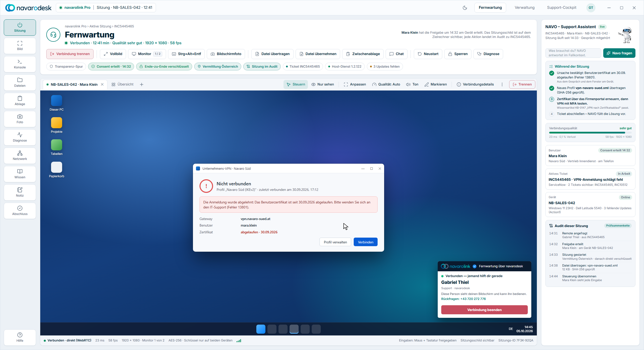This screenshot has height=350, width=644.
Task: Click first blue remote taskbar icon
Action: 261,329
